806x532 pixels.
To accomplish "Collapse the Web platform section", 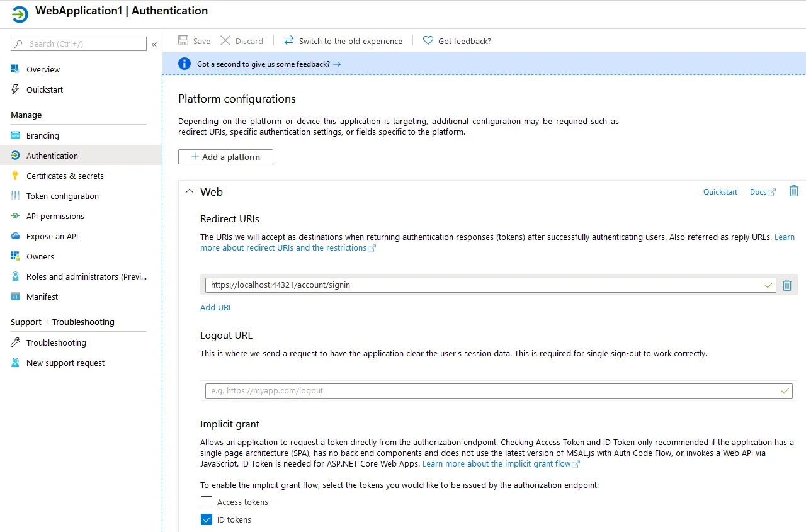I will pos(190,191).
